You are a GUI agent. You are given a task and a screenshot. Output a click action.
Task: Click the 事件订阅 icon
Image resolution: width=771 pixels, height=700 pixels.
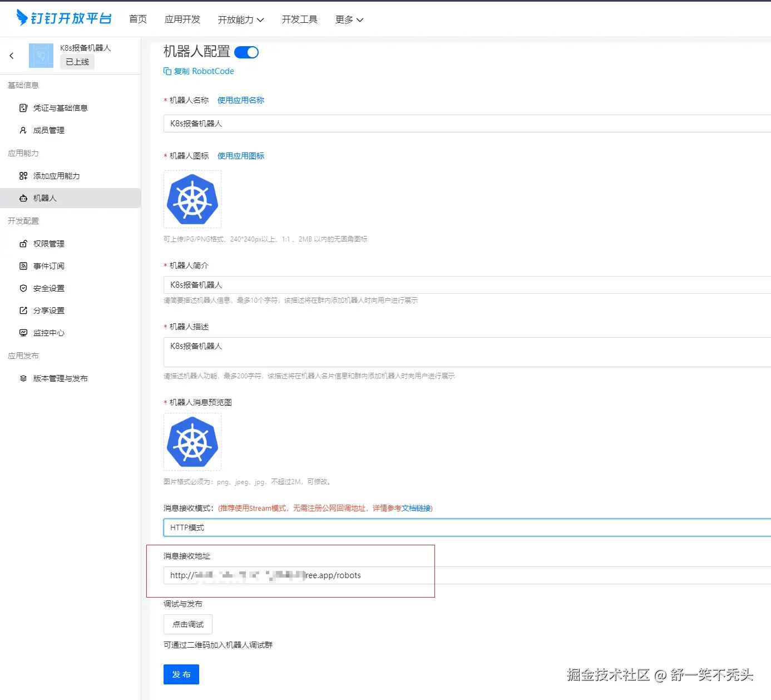click(x=23, y=266)
